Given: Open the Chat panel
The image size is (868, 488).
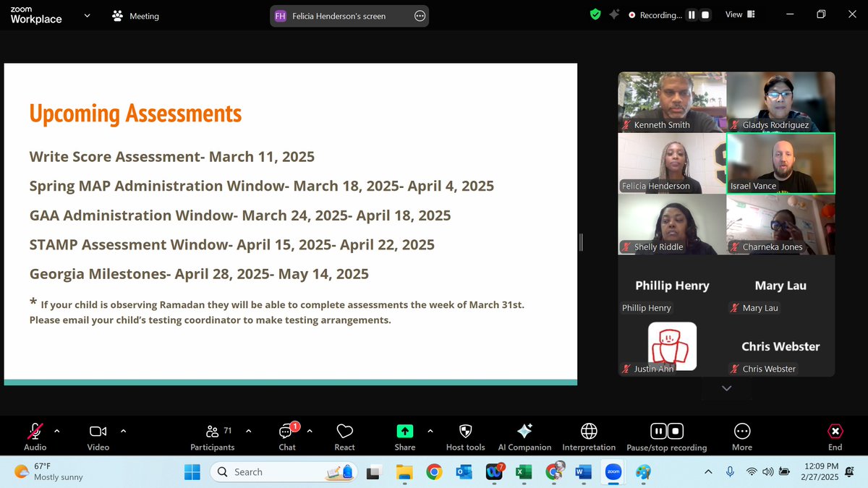Looking at the screenshot, I should (287, 436).
